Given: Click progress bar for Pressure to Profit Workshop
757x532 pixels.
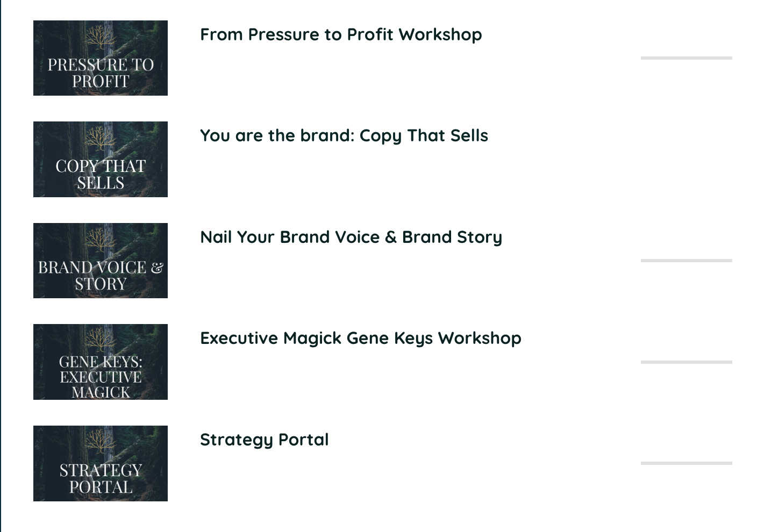Looking at the screenshot, I should 687,58.
